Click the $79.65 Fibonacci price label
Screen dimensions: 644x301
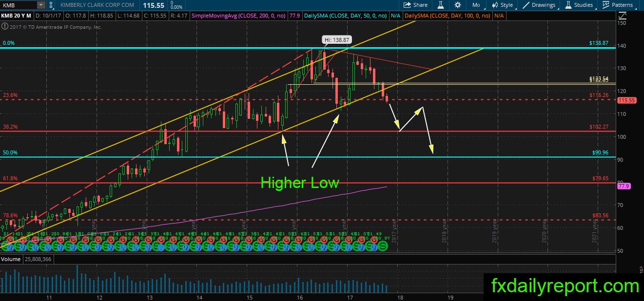pos(600,179)
